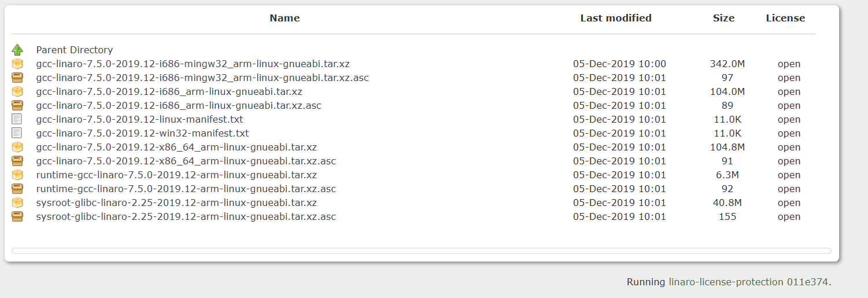The image size is (868, 298).
Task: Click package icon beside sysroot-glibc-linaro tar.xz
Action: tap(17, 203)
